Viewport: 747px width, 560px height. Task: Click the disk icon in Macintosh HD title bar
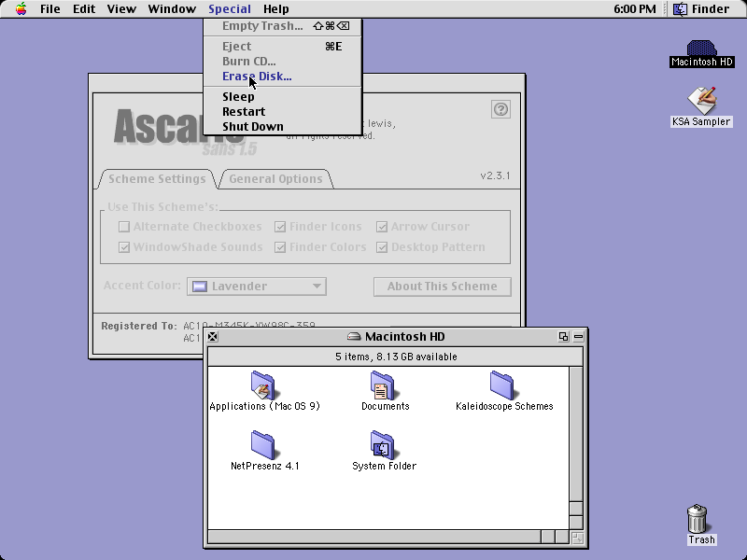click(354, 337)
